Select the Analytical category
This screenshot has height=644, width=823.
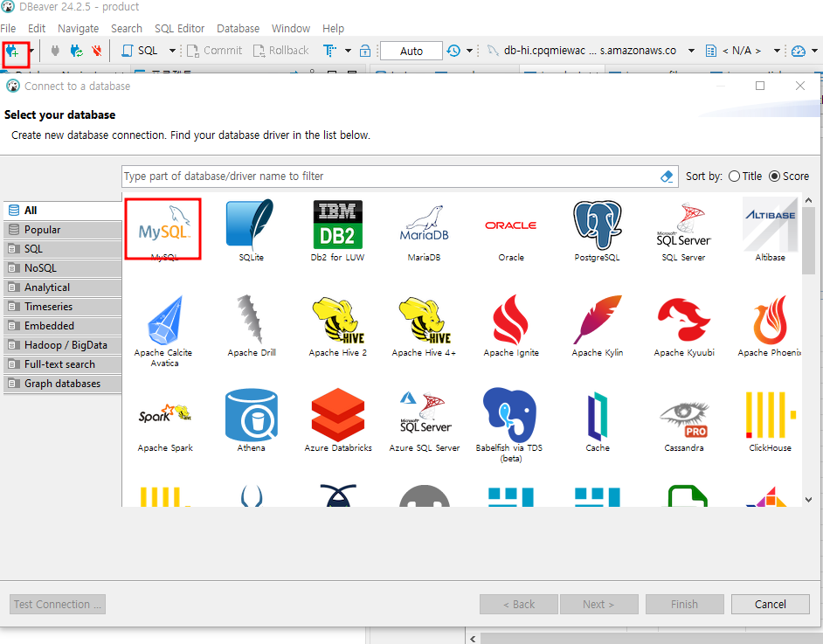point(63,287)
